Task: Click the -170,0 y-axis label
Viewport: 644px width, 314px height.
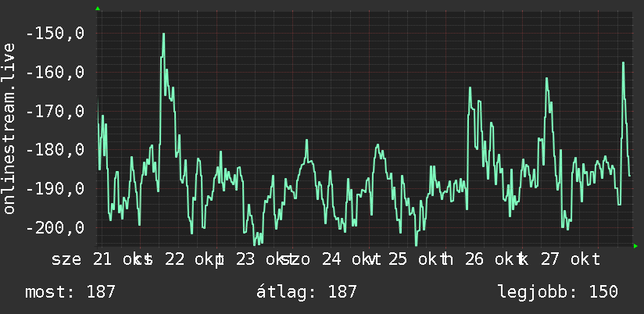Action: [x=55, y=111]
